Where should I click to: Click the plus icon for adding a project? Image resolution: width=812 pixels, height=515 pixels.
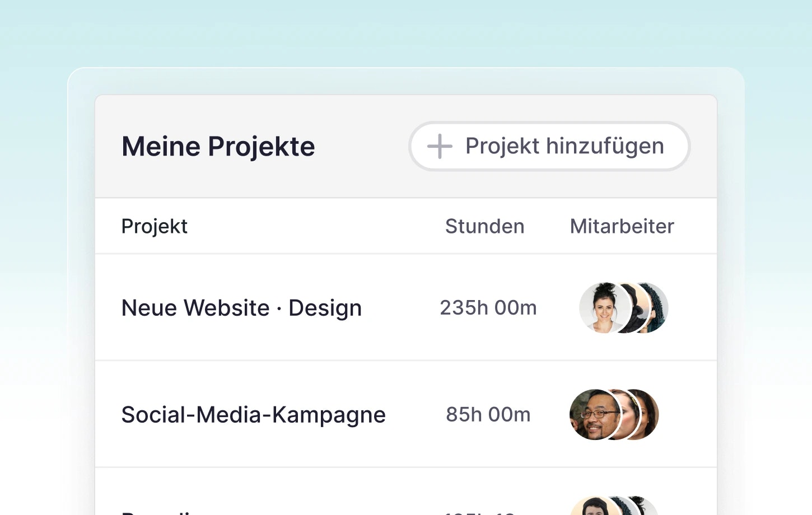440,147
